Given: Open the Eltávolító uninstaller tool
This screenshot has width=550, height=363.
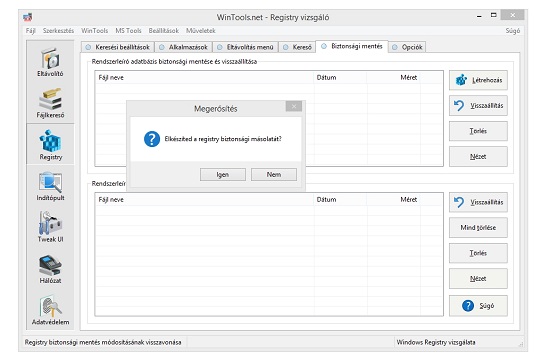Looking at the screenshot, I should [50, 62].
